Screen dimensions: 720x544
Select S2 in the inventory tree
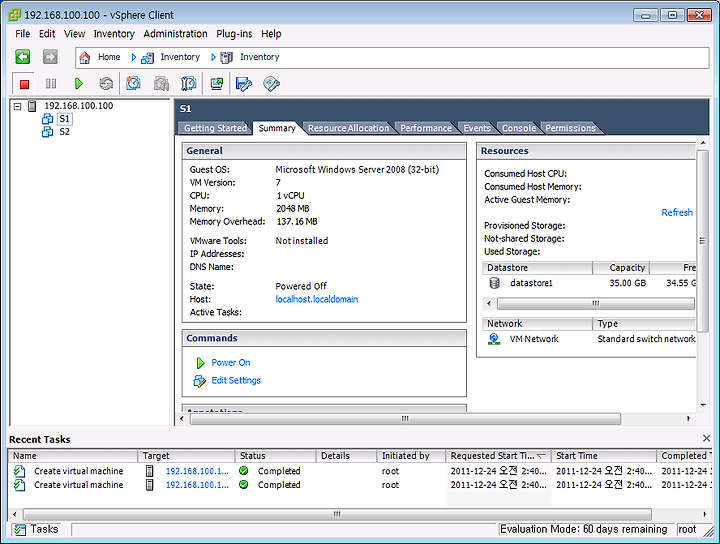point(64,132)
